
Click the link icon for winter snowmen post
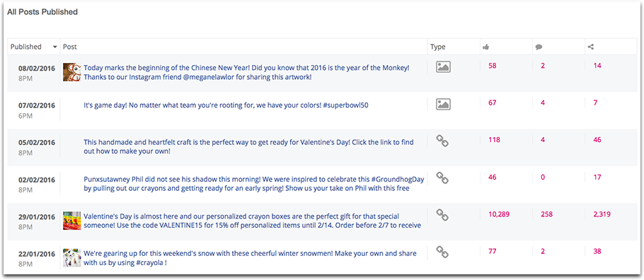pos(442,252)
